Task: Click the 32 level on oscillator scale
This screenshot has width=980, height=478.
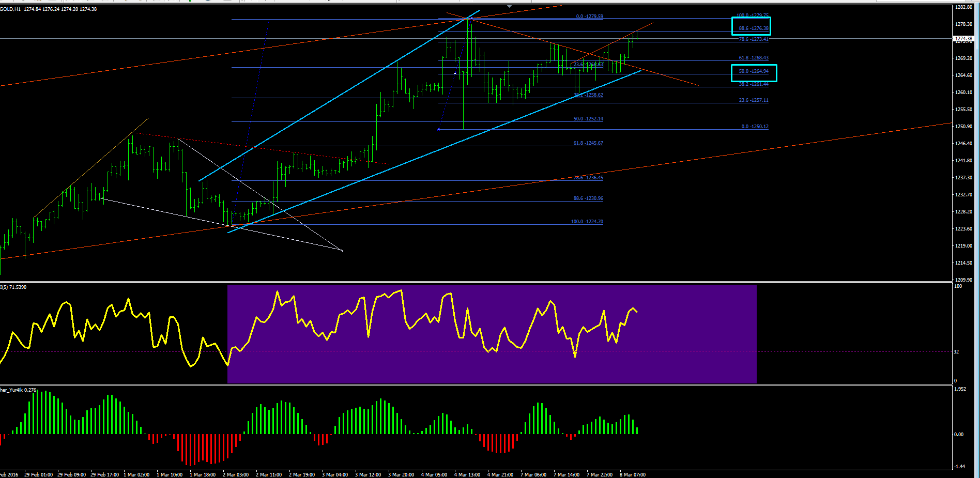Action: click(956, 352)
